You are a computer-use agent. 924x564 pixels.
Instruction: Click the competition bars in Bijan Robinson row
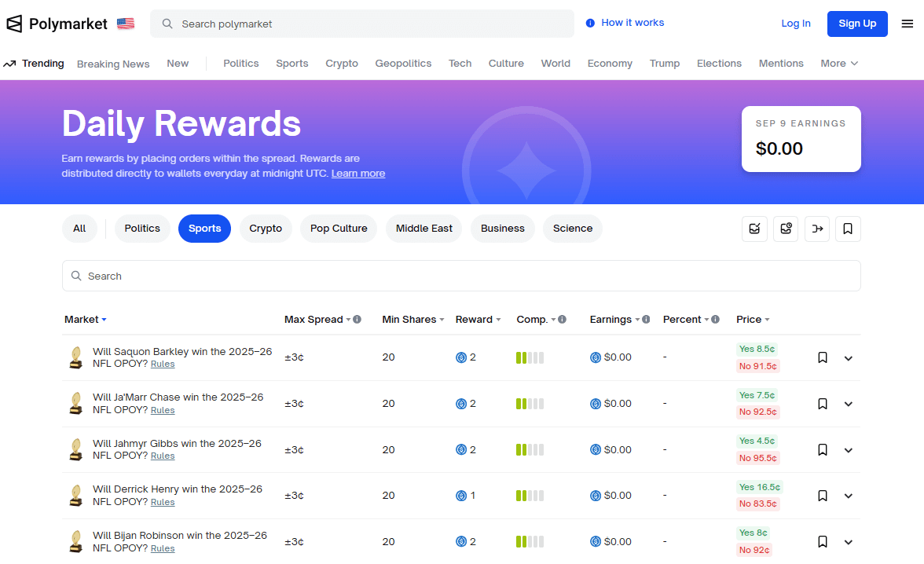click(x=530, y=541)
